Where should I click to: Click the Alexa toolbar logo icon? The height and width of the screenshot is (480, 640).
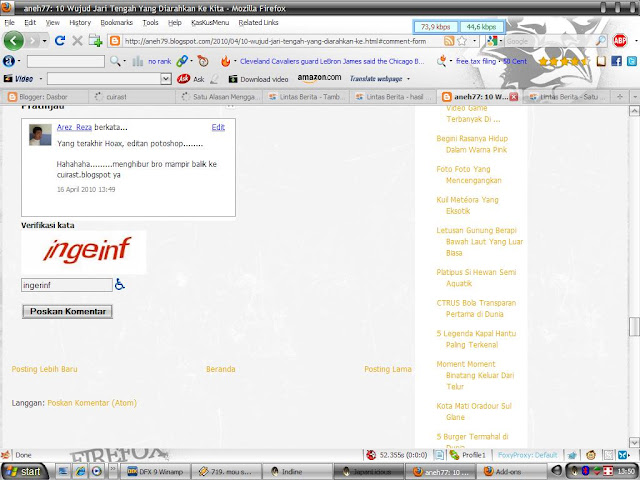(9, 61)
